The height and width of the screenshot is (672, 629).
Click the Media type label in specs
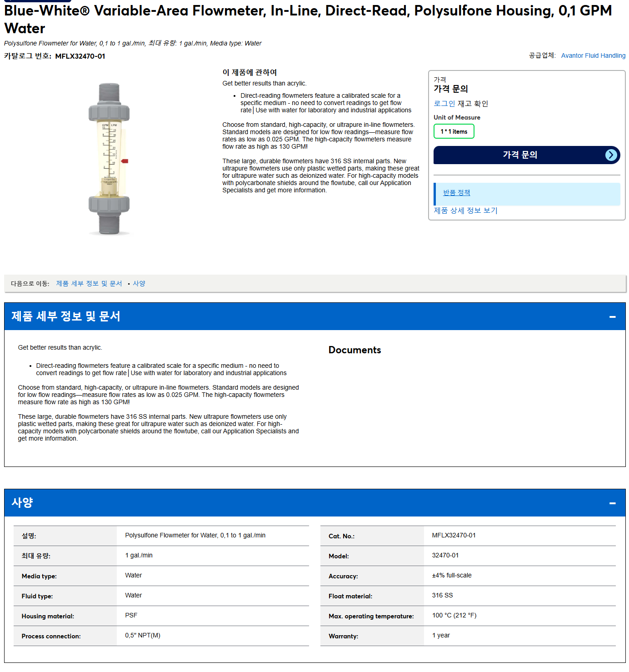click(39, 576)
